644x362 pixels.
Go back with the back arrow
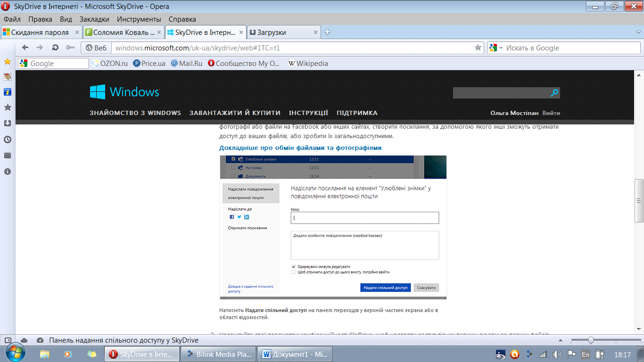25,48
